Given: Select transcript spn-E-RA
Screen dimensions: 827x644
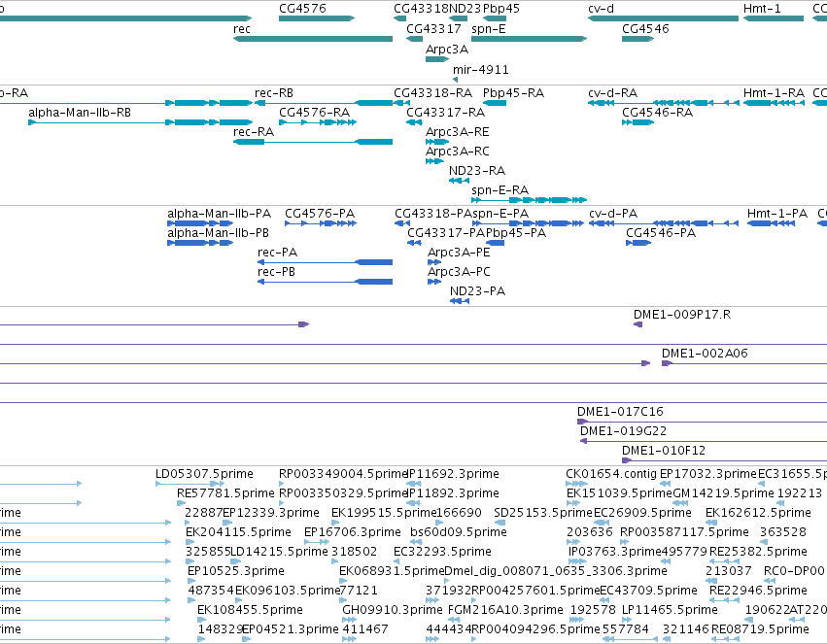Looking at the screenshot, I should tap(529, 200).
